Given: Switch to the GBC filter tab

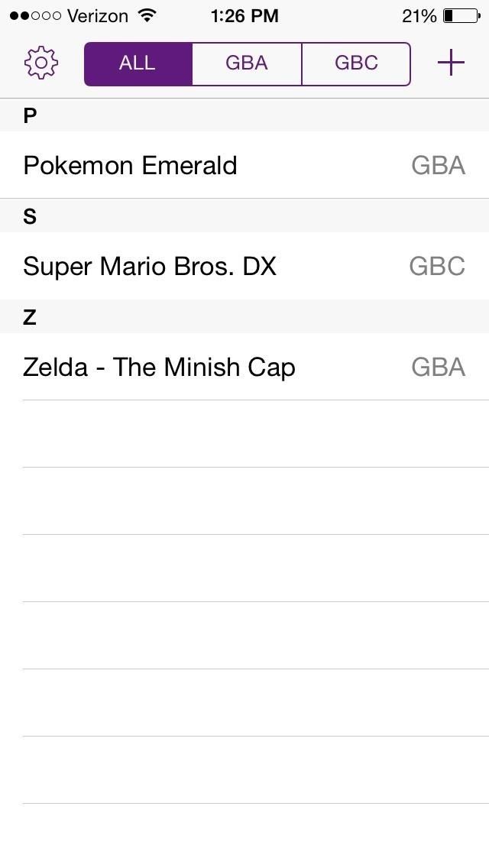Looking at the screenshot, I should 356,63.
